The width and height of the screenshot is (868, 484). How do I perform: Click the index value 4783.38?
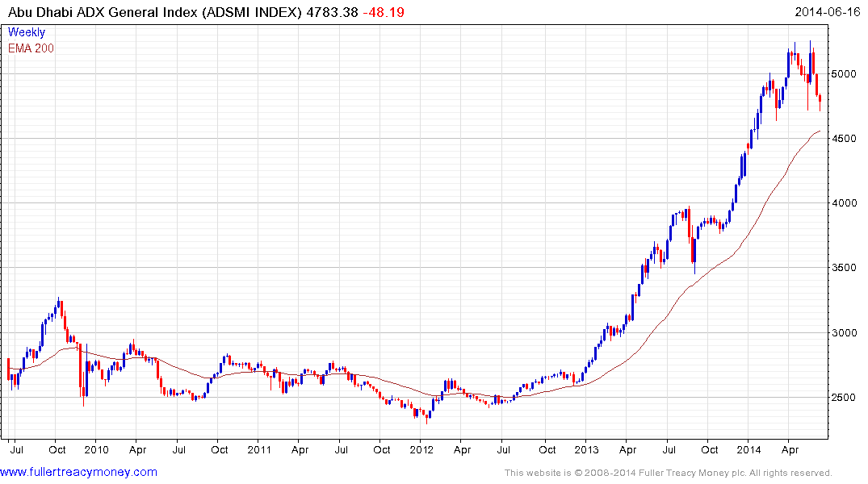click(332, 12)
